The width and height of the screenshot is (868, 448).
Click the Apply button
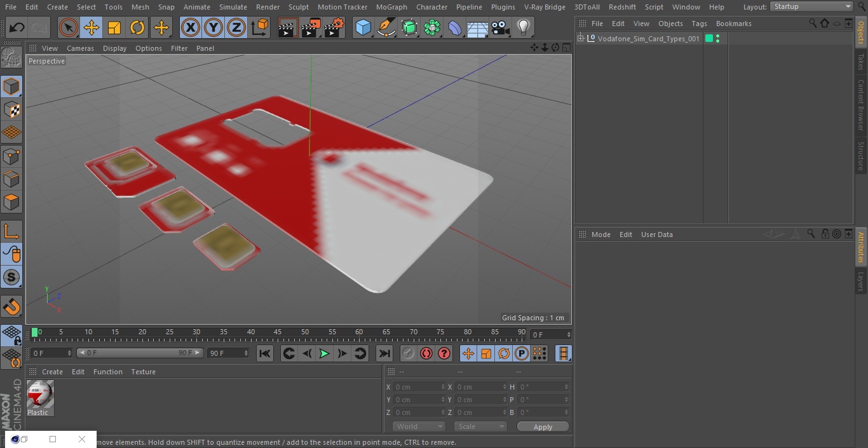(543, 427)
